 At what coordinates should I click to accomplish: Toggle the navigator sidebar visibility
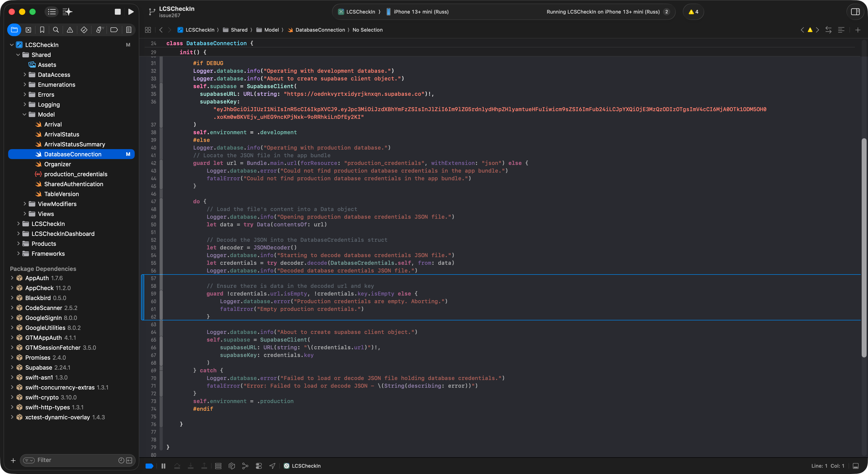click(52, 12)
